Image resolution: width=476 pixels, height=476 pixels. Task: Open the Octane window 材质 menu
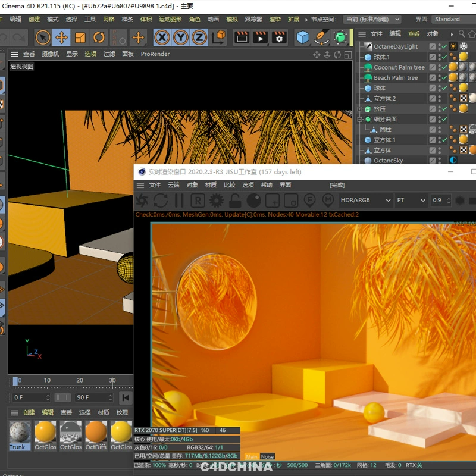click(x=211, y=185)
